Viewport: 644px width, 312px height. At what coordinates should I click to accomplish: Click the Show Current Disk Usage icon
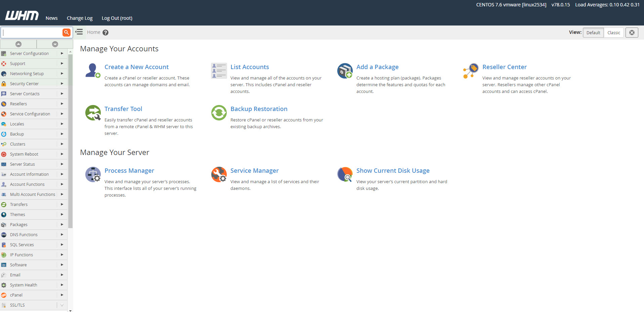[x=345, y=174]
